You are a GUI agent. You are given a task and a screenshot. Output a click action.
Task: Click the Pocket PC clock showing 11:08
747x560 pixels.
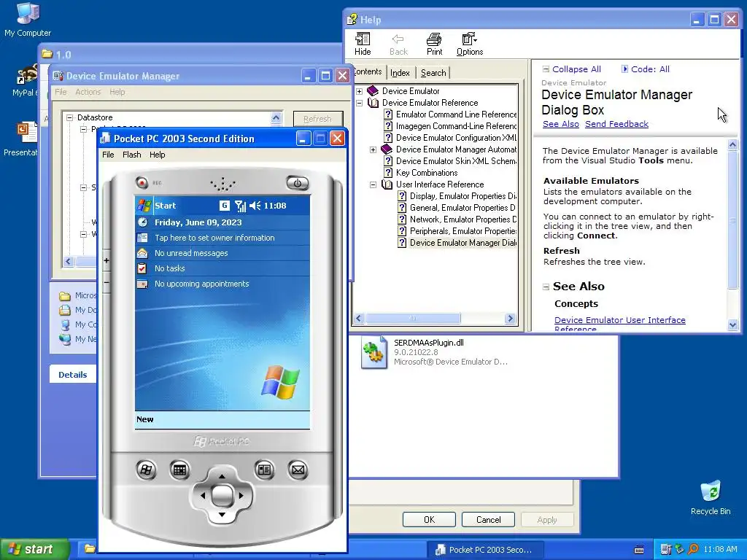pos(275,206)
